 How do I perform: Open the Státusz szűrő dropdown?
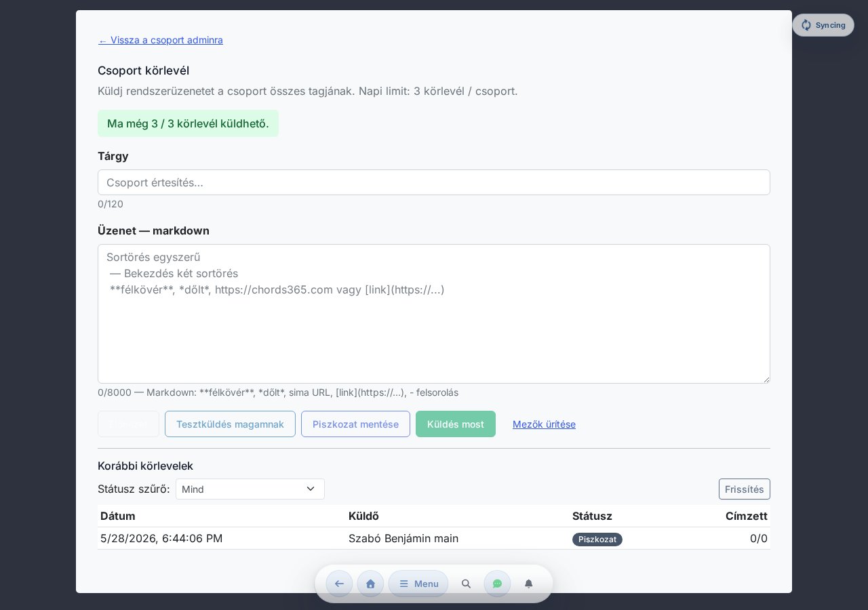point(250,489)
